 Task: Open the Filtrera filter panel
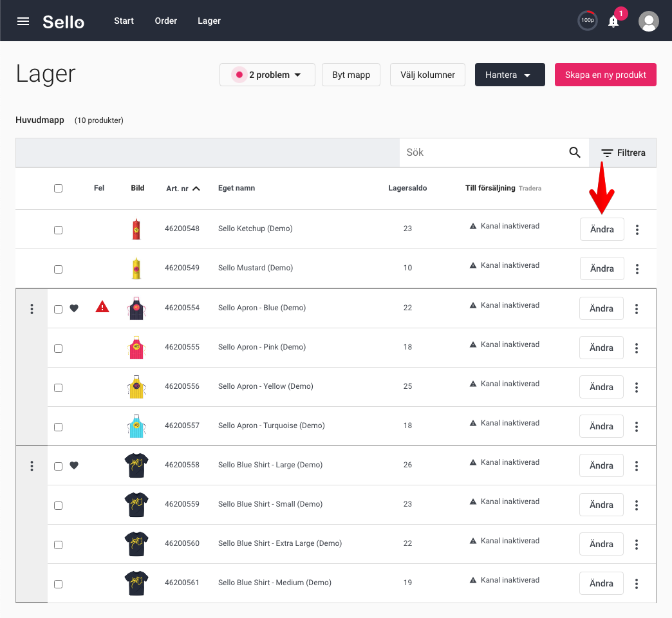point(623,153)
